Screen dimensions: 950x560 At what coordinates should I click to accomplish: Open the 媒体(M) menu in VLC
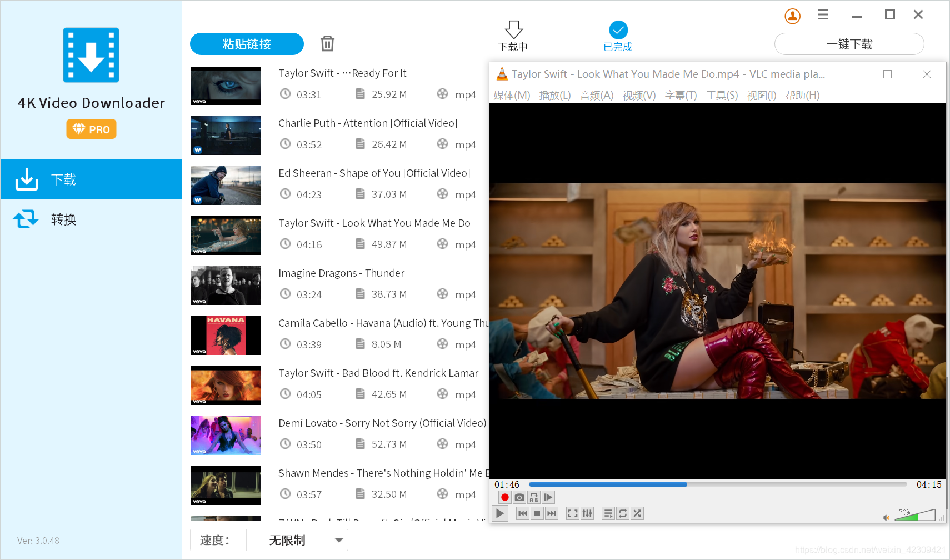[x=512, y=96]
